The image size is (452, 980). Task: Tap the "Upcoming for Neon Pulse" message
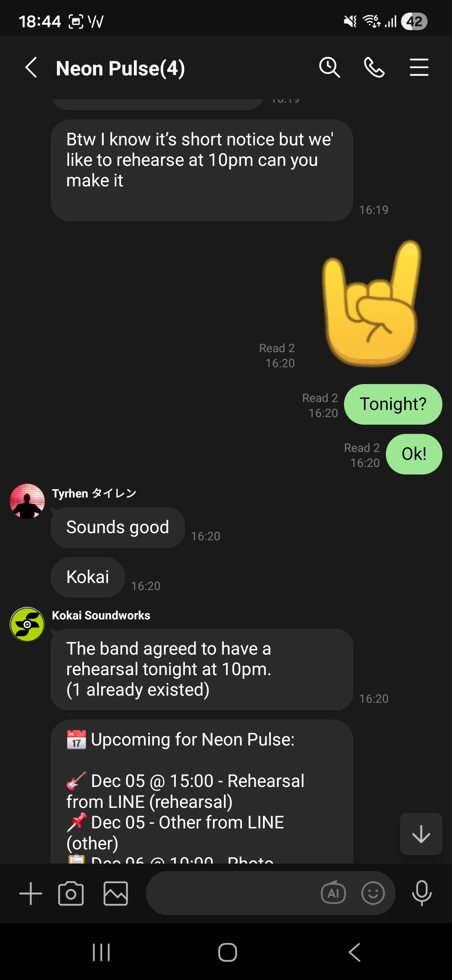(202, 792)
